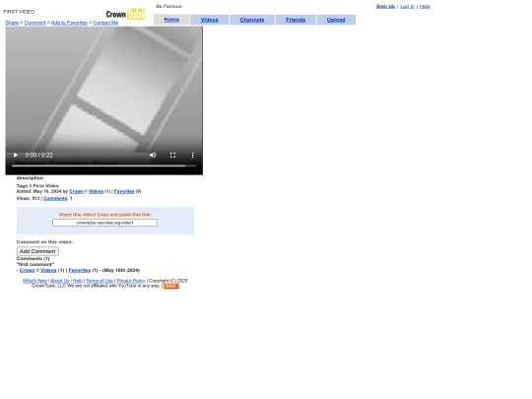Viewport: 532px width, 399px height.
Task: Play the First Video clip
Action: point(15,155)
